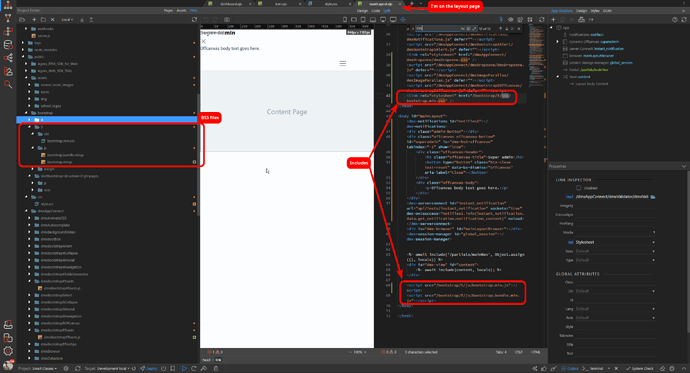Screen dimensions: 690x373
Task: Refresh the App Structure panel
Action: pyautogui.click(x=683, y=19)
